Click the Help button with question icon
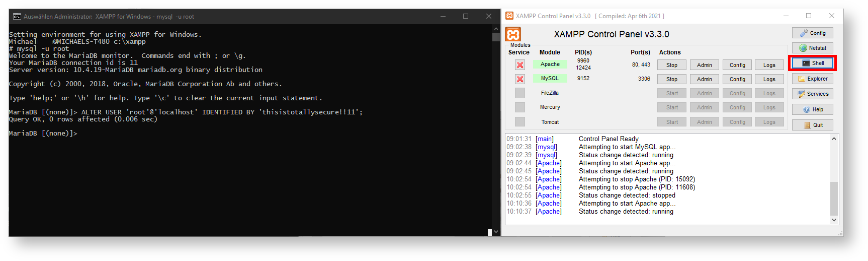This screenshot has height=261, width=868. click(813, 109)
